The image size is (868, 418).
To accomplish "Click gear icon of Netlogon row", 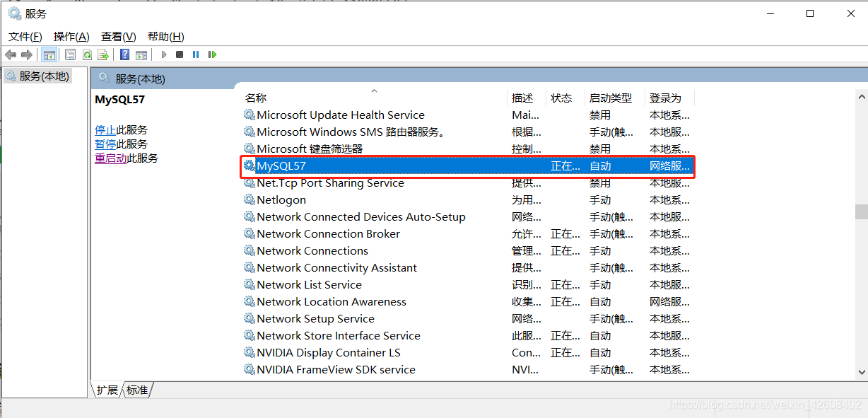I will [x=249, y=199].
